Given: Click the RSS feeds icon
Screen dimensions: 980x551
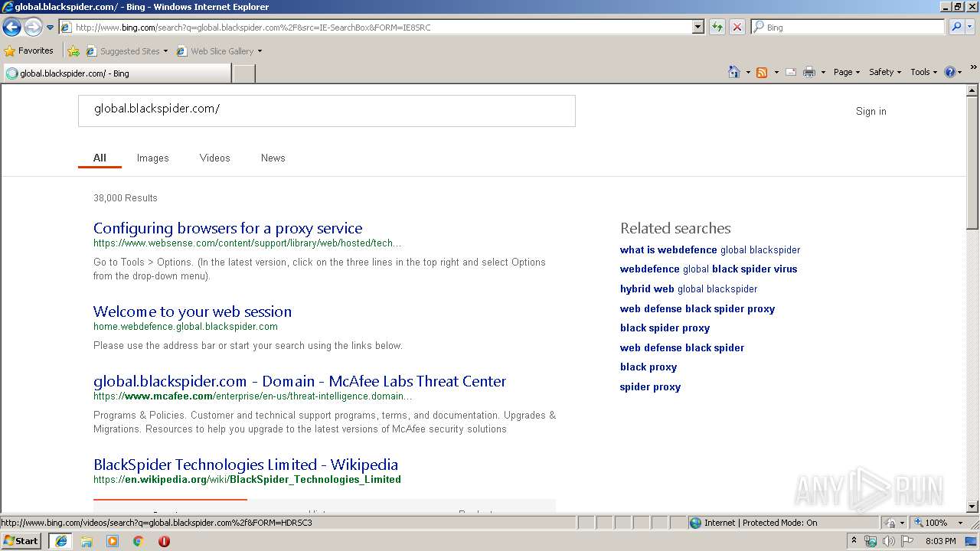Looking at the screenshot, I should (x=762, y=72).
